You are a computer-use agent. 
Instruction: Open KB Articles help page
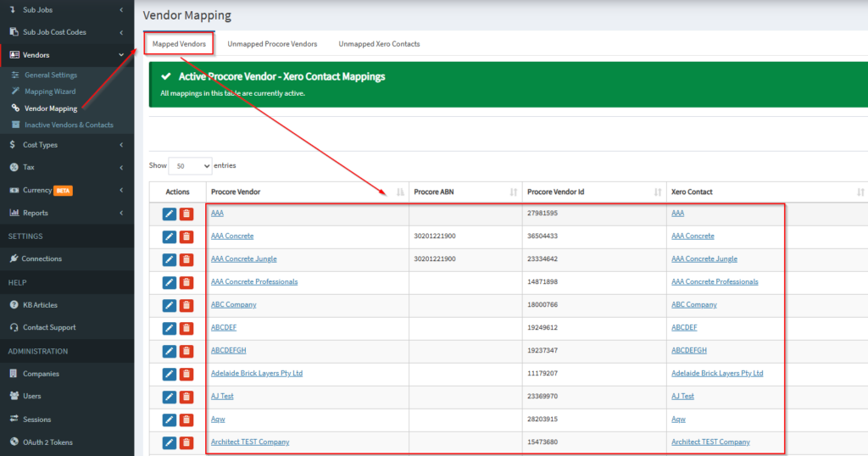point(40,305)
